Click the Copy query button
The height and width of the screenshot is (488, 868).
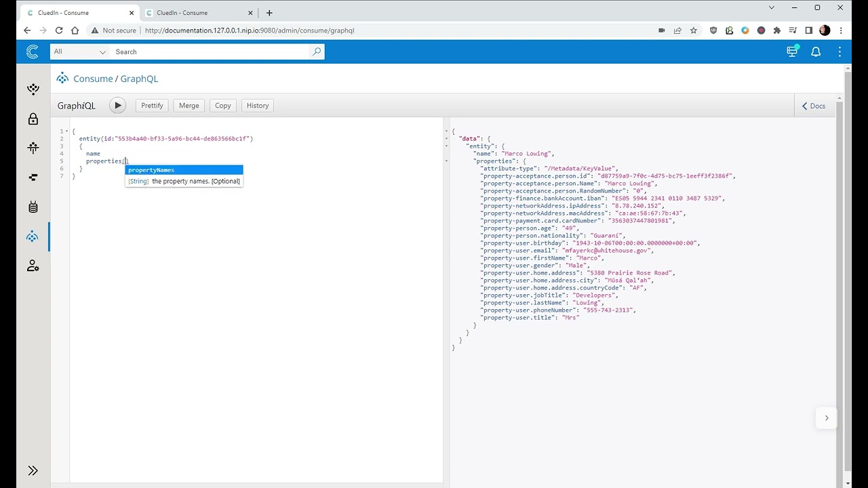point(223,106)
